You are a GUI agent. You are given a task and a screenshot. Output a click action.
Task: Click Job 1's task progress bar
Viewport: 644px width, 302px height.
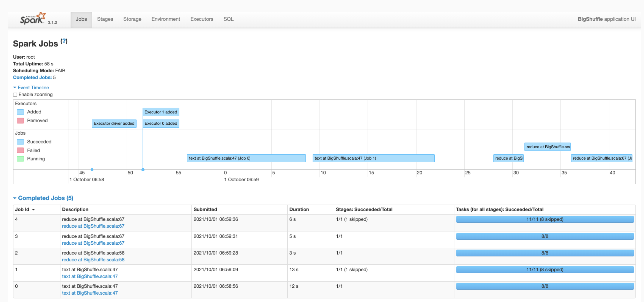tap(545, 269)
